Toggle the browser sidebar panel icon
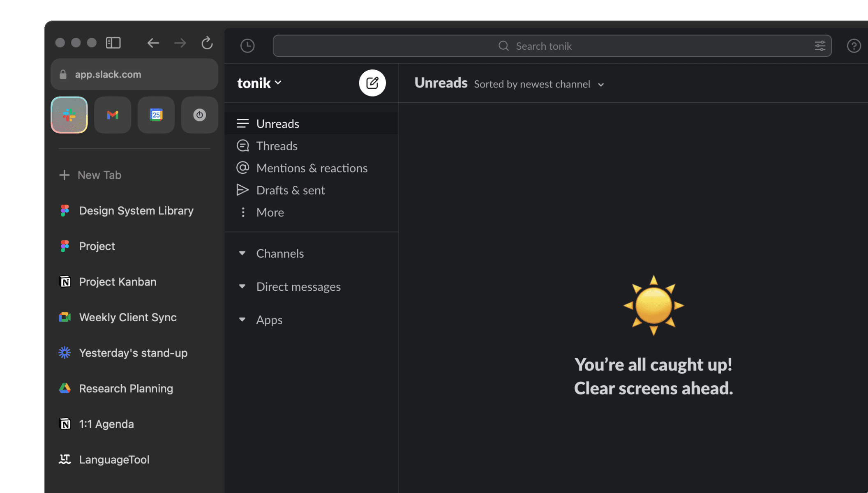Screen dimensions: 868x493 113,43
